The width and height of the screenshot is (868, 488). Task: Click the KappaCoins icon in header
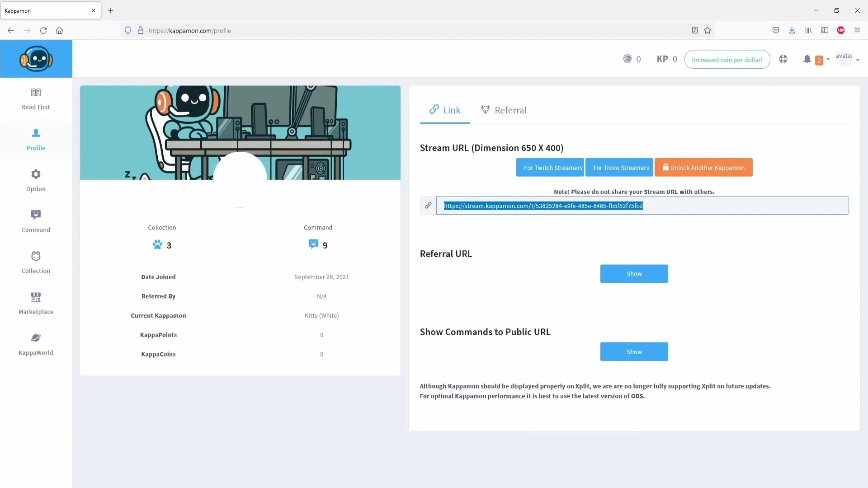(627, 59)
